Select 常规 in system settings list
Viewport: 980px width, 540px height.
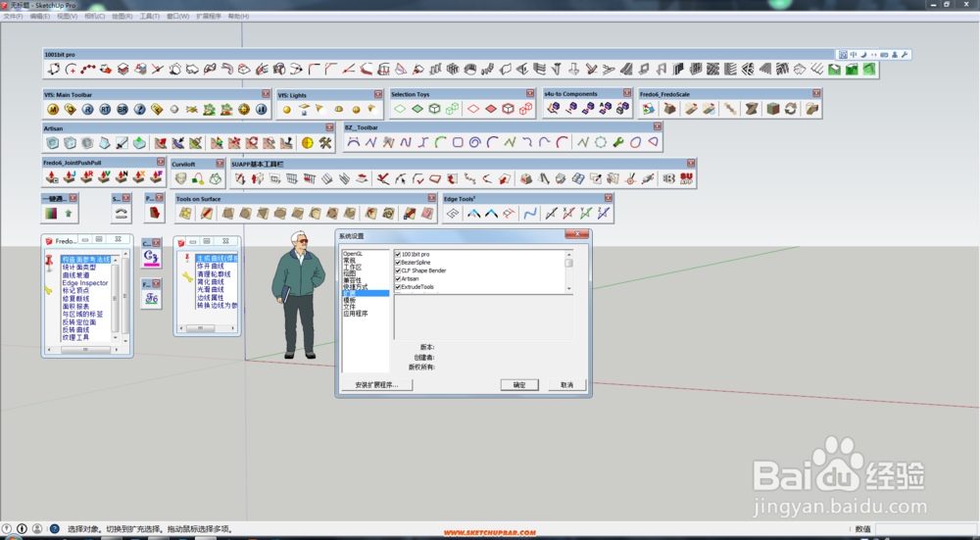[350, 261]
